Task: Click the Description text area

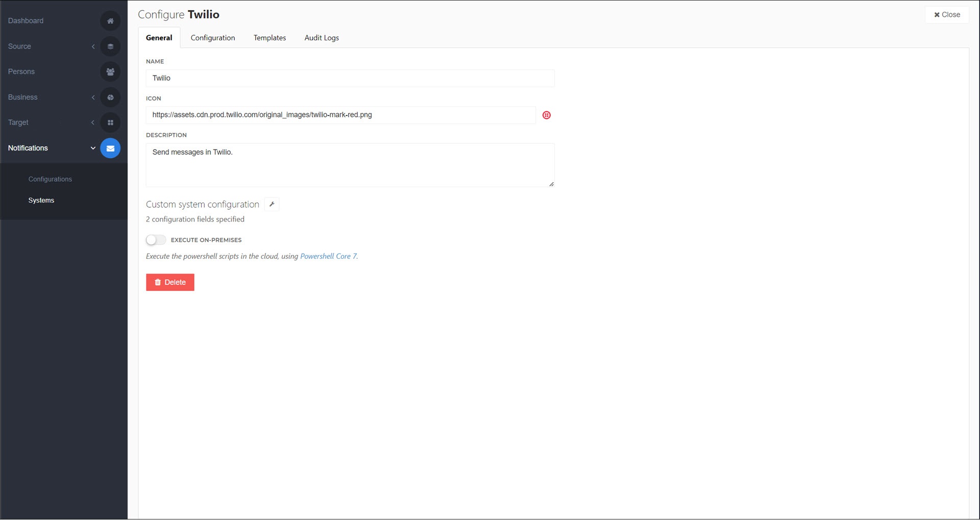Action: 350,165
